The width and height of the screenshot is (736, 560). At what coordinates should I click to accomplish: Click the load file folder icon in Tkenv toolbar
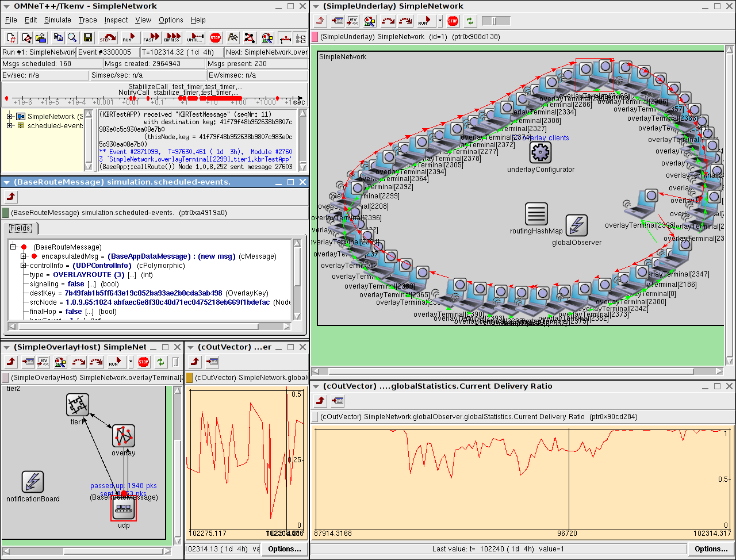[41, 38]
